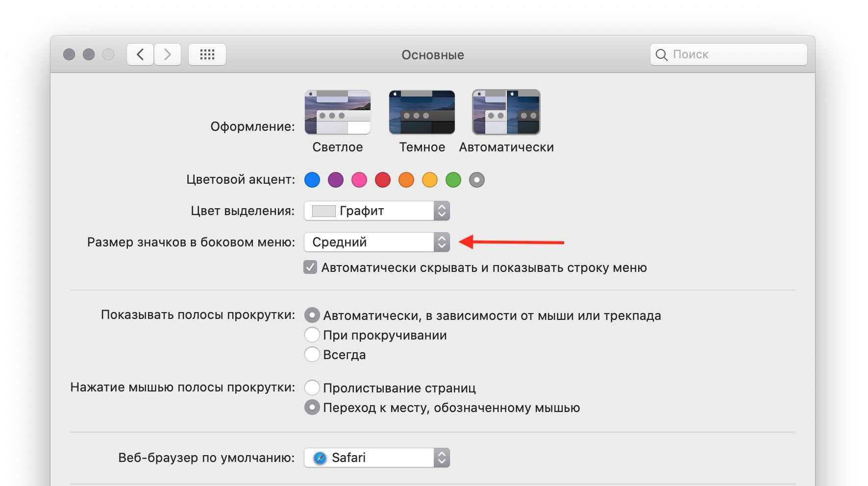Pick the pink accent color

click(x=359, y=180)
